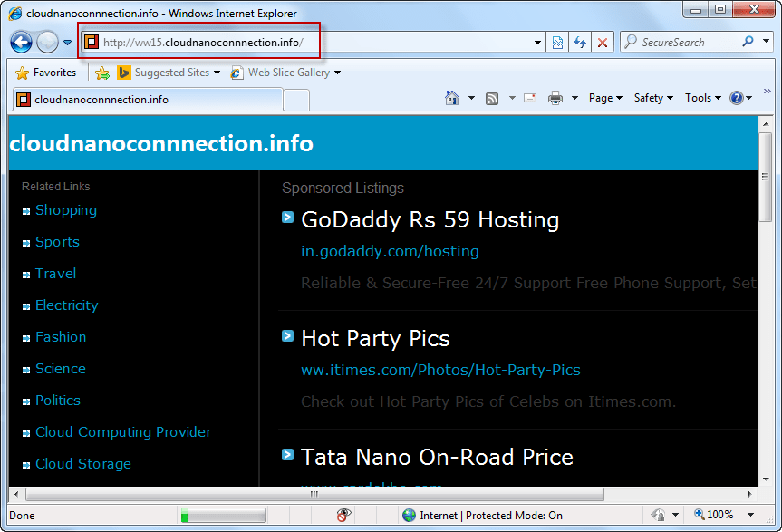Click the Compatibility View icon in the address bar
782x532 pixels.
557,42
